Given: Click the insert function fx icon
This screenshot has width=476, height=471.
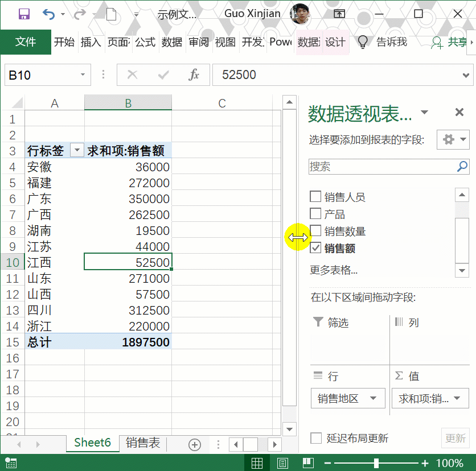Looking at the screenshot, I should pos(194,75).
